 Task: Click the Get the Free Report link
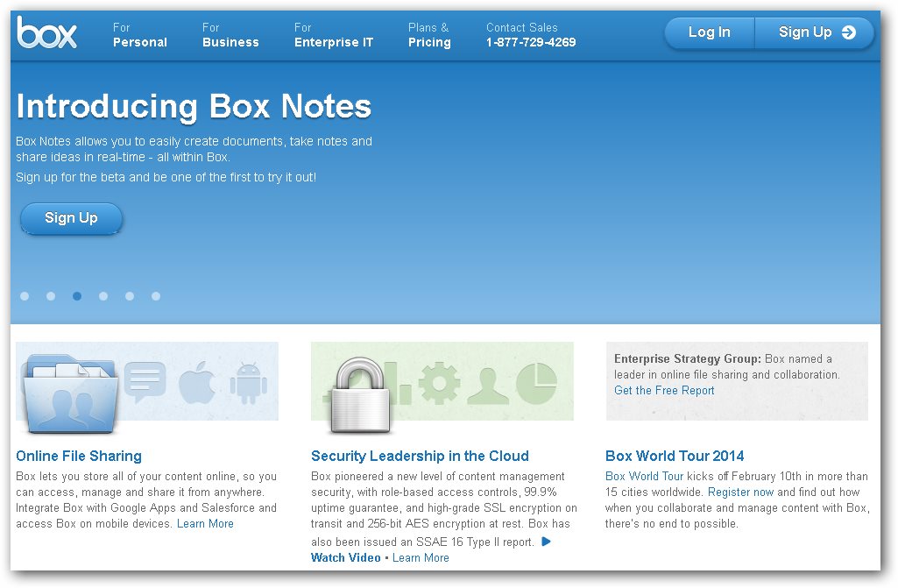[664, 390]
